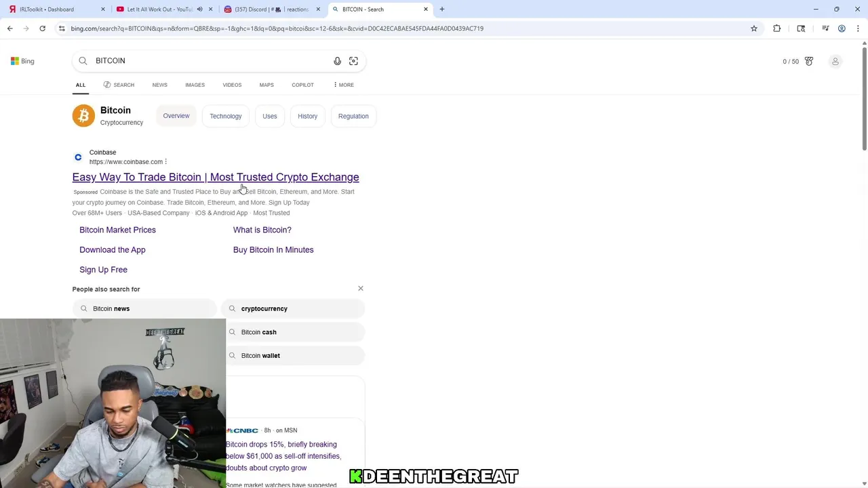Search for Bitcoin wallet suggestion
This screenshot has width=868, height=488.
[x=293, y=355]
